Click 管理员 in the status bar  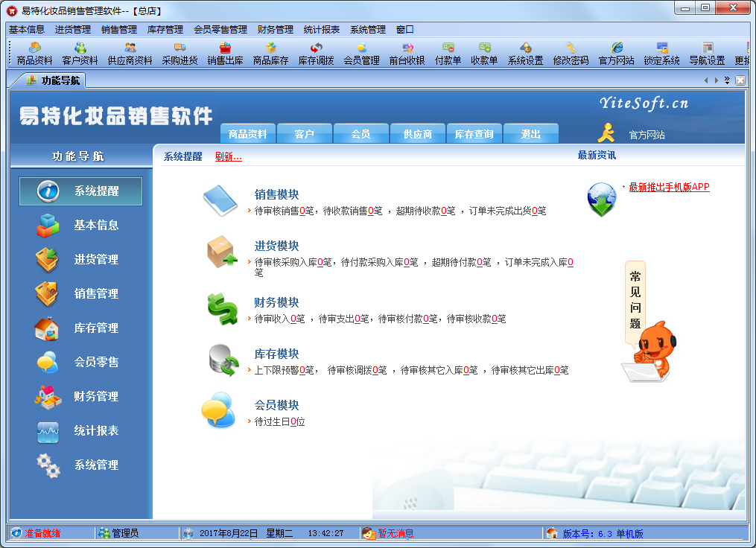coord(125,533)
